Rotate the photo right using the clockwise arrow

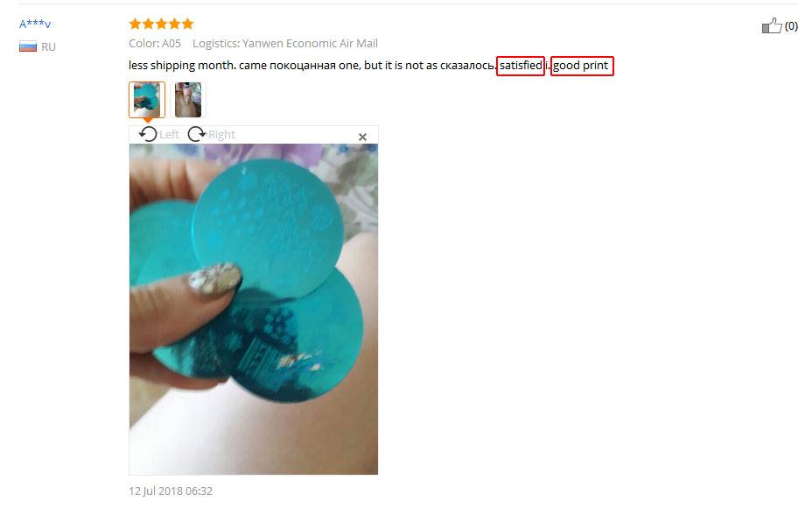point(196,134)
